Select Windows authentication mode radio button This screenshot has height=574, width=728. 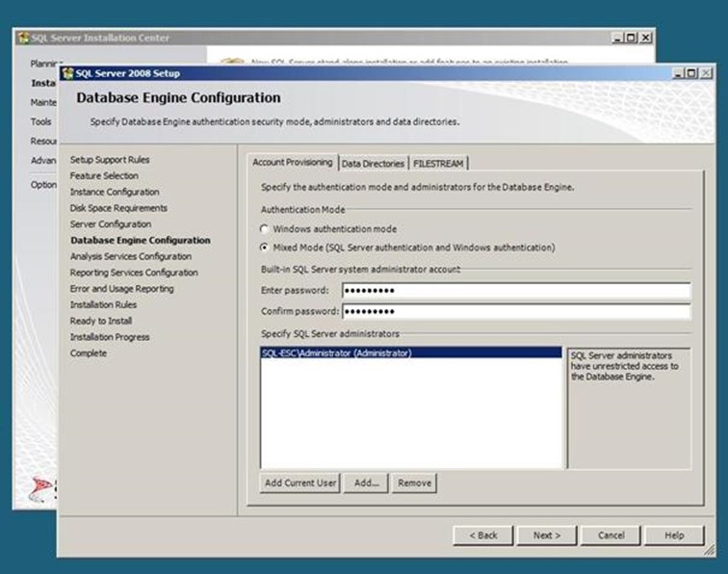[265, 228]
